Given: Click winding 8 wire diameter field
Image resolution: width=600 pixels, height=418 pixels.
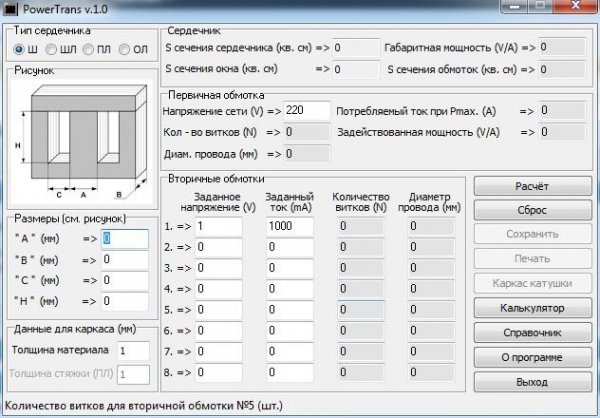Looking at the screenshot, I should pos(432,372).
